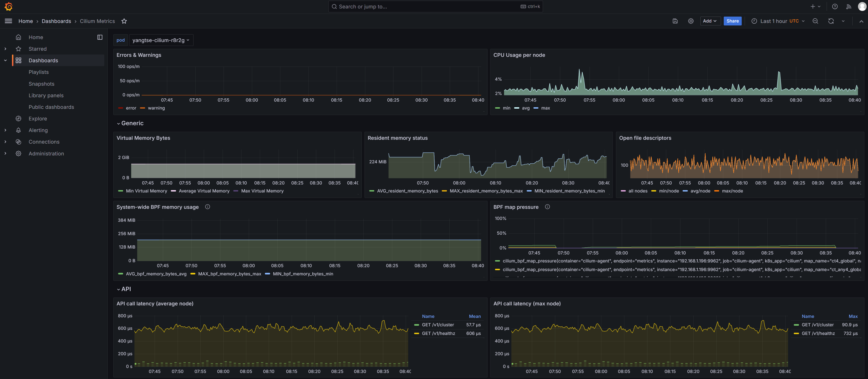
Task: Click the Grafana logo icon
Action: tap(8, 6)
